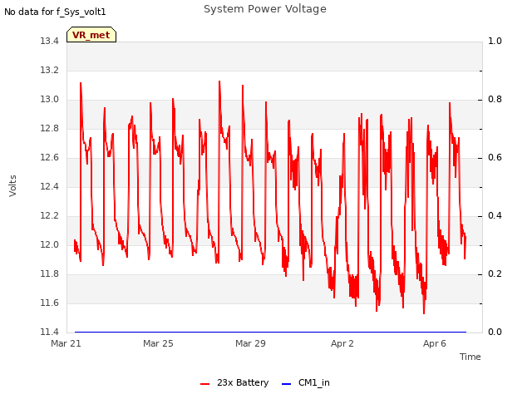Click the 12.2 left axis value
The width and height of the screenshot is (532, 399).
(50, 216)
